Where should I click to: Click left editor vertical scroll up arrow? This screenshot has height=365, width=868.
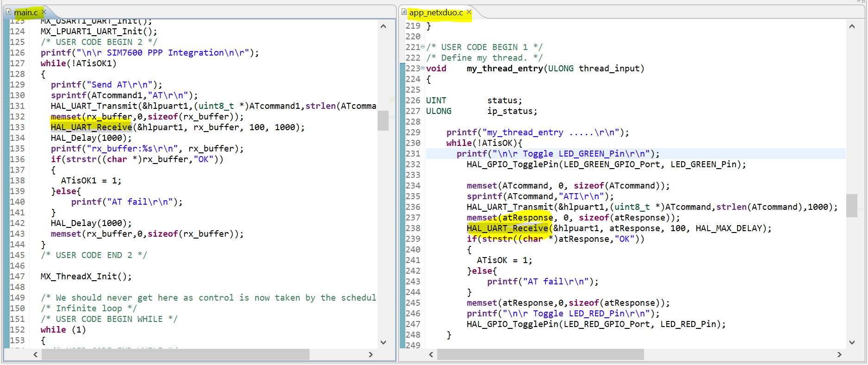coord(383,26)
